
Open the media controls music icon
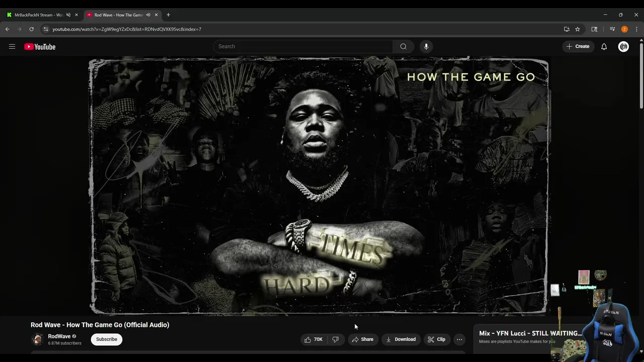click(612, 29)
